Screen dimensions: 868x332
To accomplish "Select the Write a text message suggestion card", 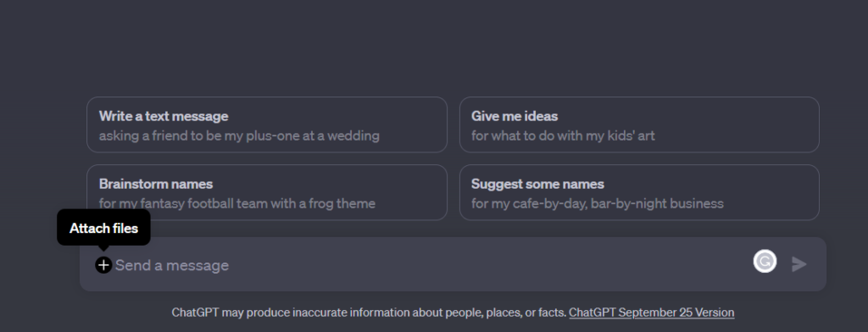I will [267, 125].
